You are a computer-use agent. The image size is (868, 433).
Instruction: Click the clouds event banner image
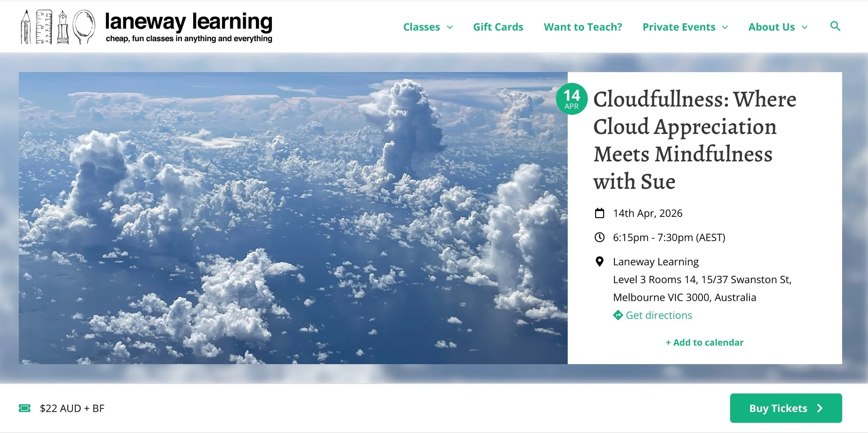[293, 218]
